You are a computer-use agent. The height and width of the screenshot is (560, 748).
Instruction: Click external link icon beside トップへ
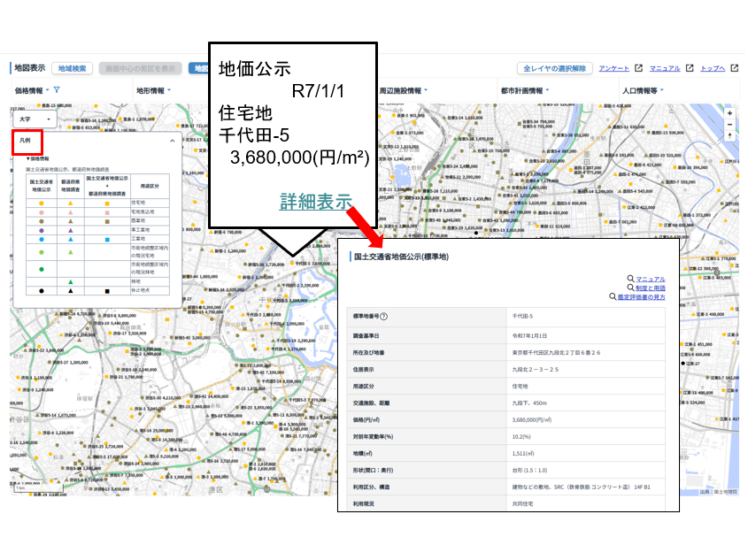coord(734,68)
